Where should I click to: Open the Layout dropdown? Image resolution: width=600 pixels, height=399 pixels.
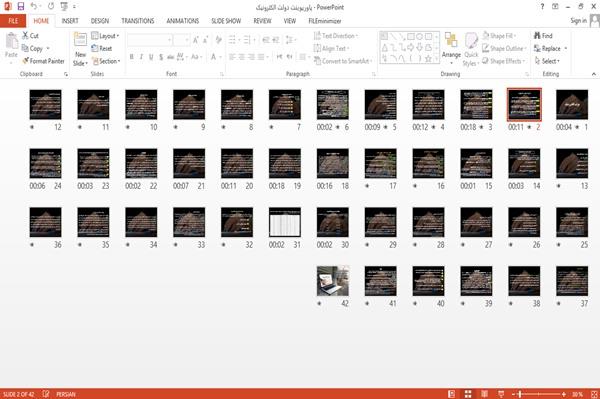tap(105, 36)
